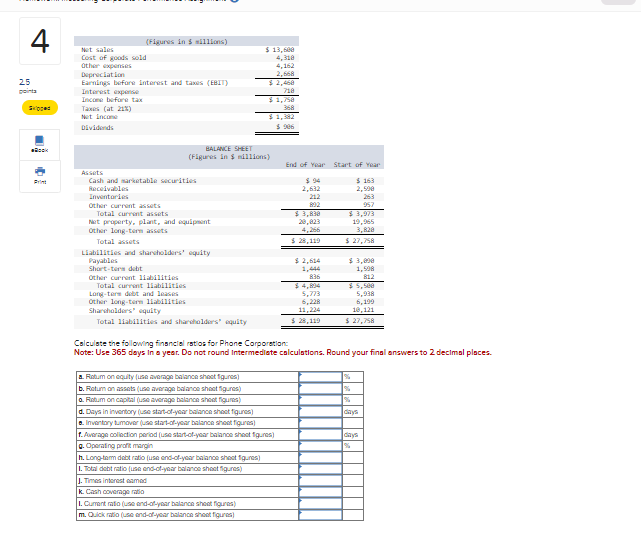641x540 pixels.
Task: Click Days in inventory answer field
Action: [320, 411]
